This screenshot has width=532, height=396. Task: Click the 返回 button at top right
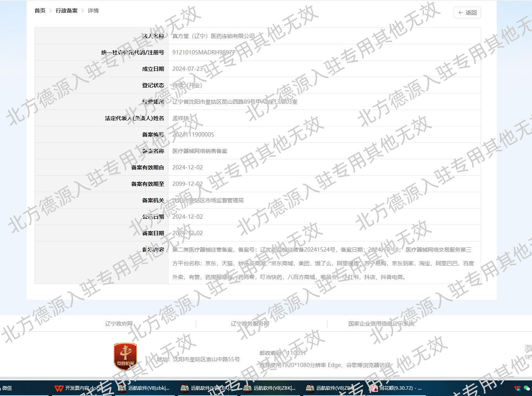[467, 13]
